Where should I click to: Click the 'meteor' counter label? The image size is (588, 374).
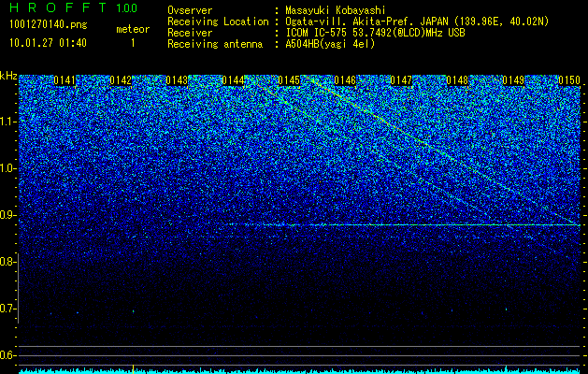(x=133, y=29)
